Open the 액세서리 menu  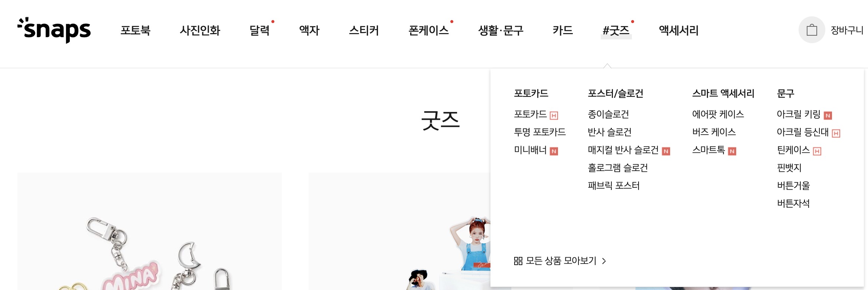(679, 30)
